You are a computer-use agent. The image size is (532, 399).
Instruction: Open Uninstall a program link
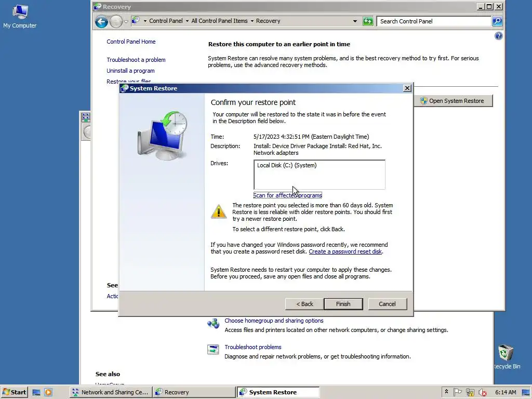point(130,71)
